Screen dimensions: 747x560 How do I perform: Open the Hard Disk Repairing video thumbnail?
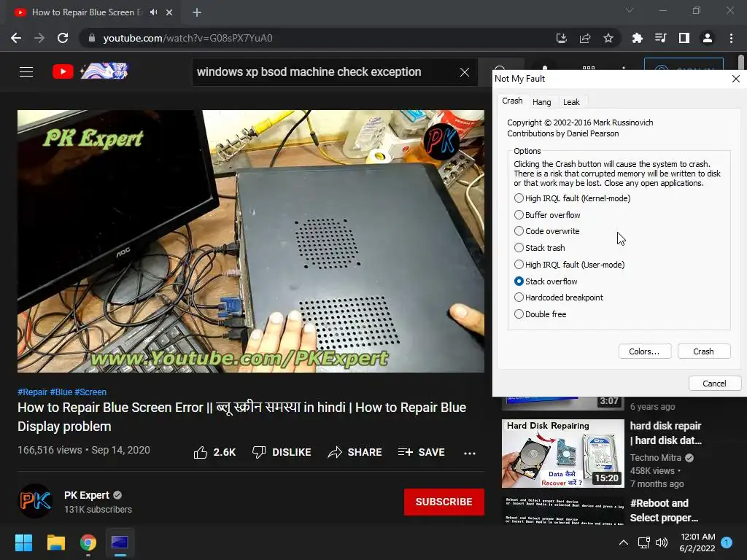click(x=563, y=454)
